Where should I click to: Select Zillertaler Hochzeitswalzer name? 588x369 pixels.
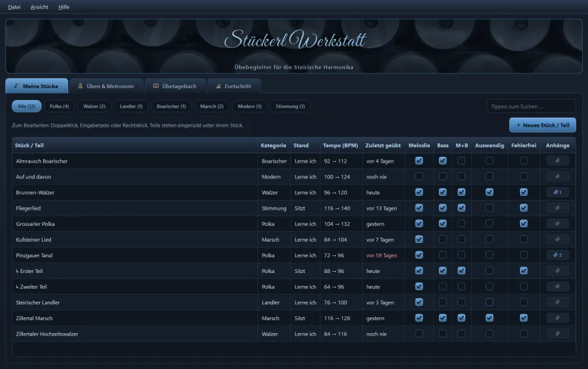tap(47, 334)
